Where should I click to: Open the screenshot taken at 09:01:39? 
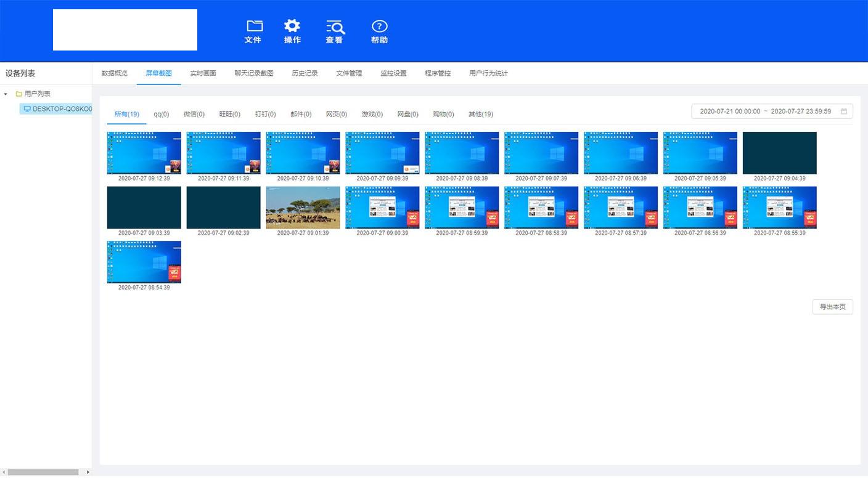point(303,208)
